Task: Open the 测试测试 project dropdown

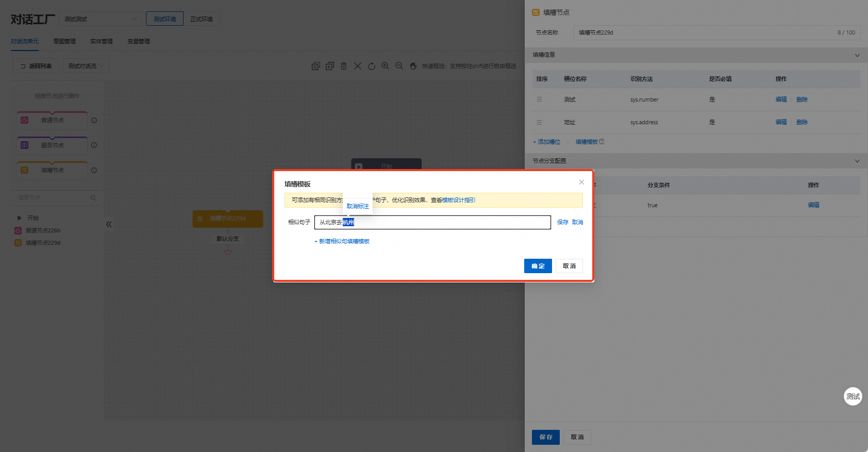Action: [101, 19]
